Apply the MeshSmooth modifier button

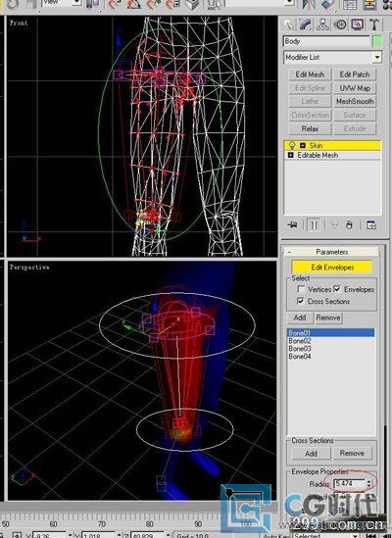(x=355, y=102)
